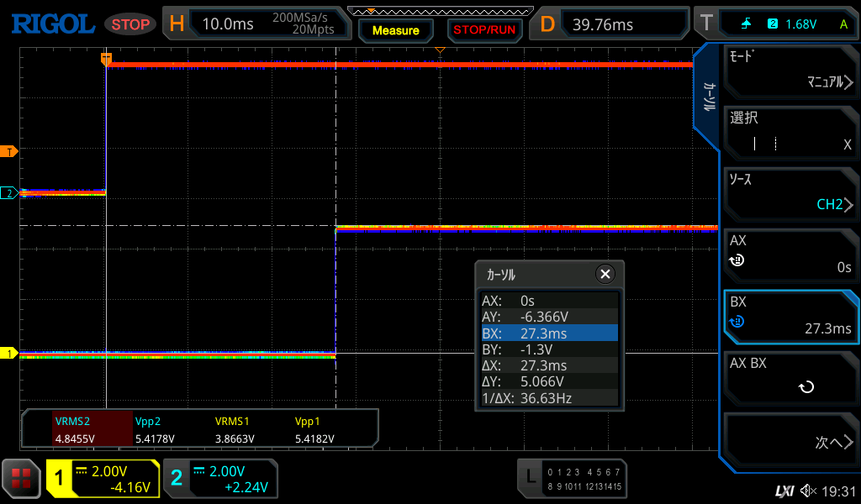Viewport: 861px width, 504px height.
Task: Toggle channel 2 on or off
Action: click(x=220, y=479)
